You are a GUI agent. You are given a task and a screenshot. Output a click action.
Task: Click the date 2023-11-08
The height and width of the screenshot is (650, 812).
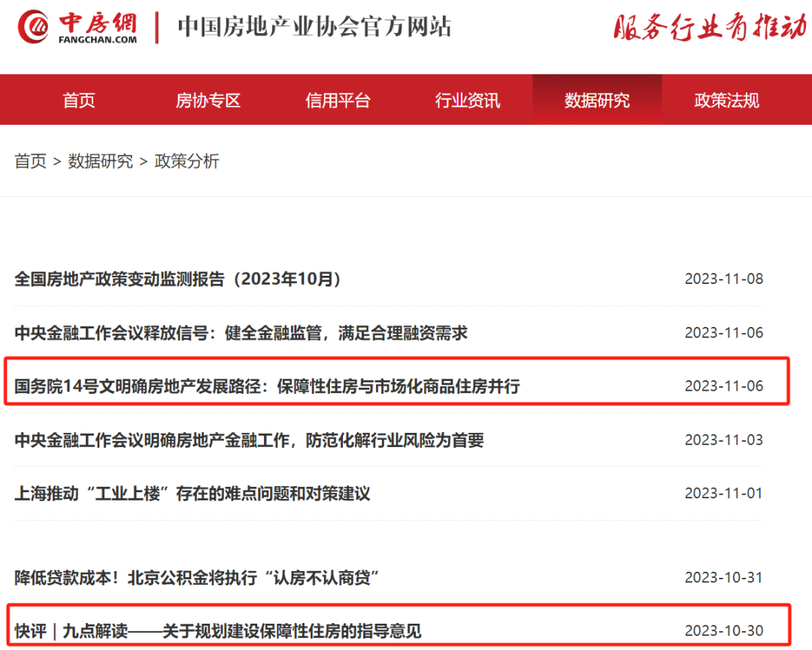[x=724, y=279]
